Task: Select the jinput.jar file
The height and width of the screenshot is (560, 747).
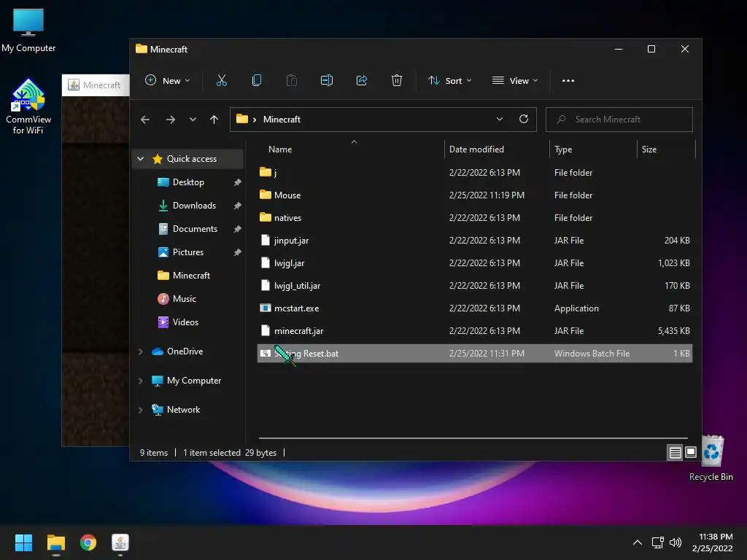Action: coord(474,241)
